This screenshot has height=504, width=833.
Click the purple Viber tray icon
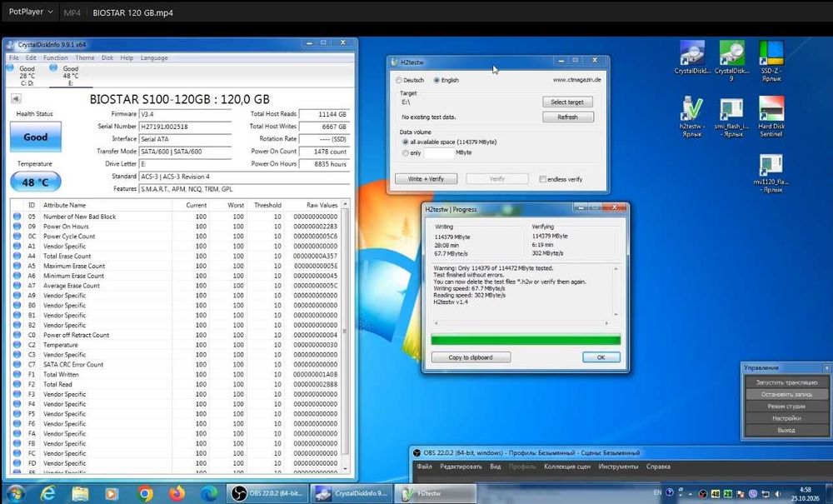753,493
